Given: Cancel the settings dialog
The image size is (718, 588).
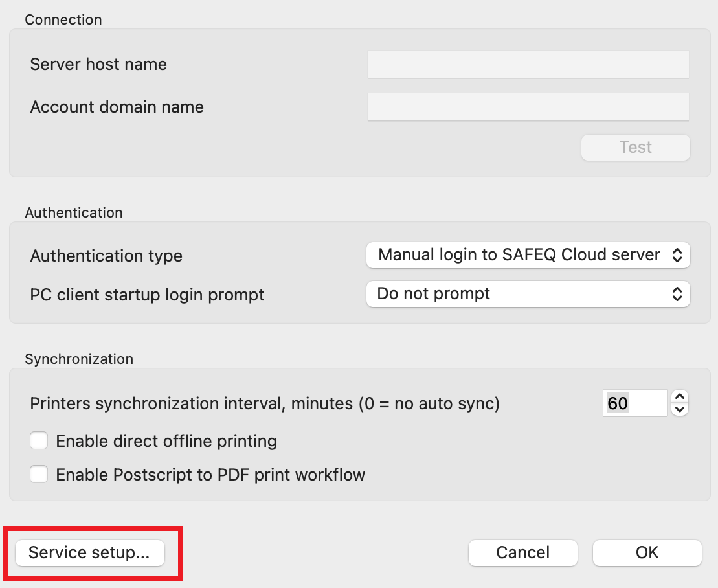Looking at the screenshot, I should point(522,553).
